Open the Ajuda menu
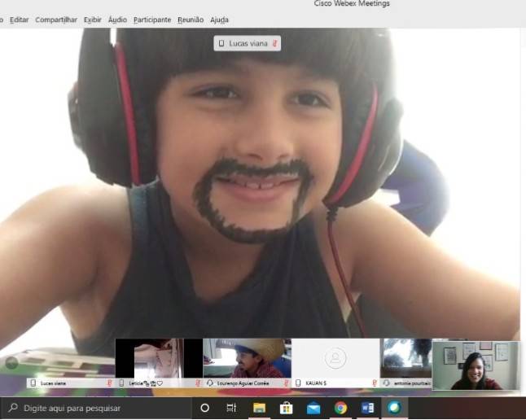 (219, 20)
